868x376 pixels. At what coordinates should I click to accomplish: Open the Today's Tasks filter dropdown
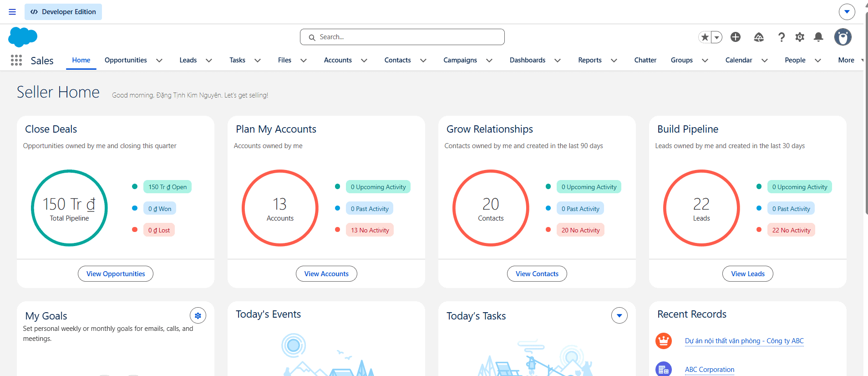pyautogui.click(x=619, y=315)
